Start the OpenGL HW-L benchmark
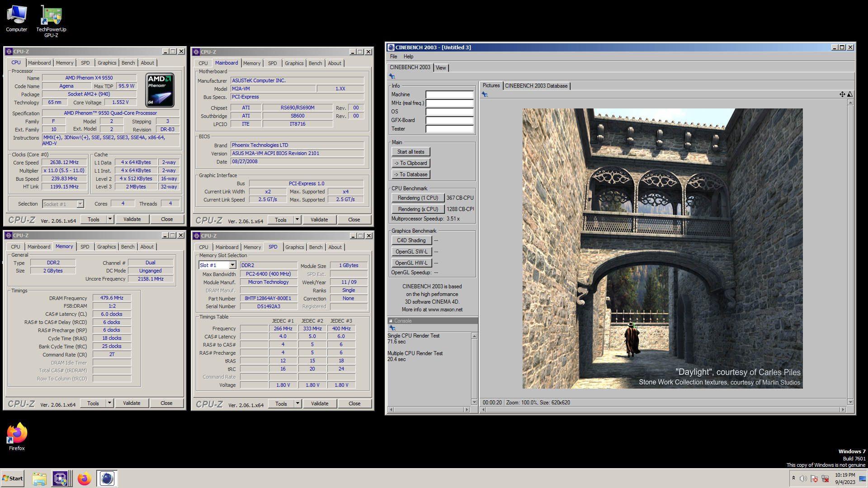The image size is (868, 488). click(411, 263)
